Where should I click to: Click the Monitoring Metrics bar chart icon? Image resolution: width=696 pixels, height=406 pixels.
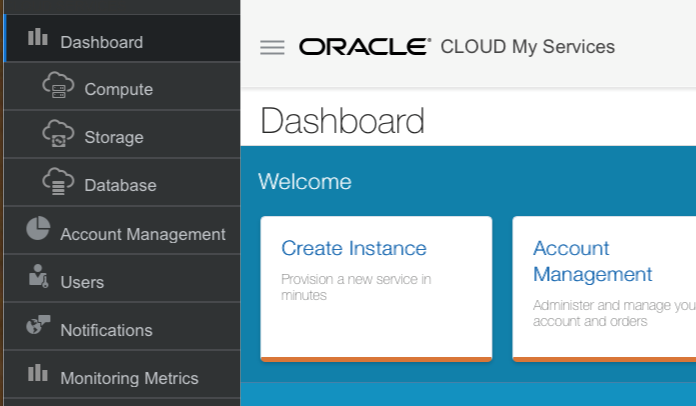click(x=38, y=373)
